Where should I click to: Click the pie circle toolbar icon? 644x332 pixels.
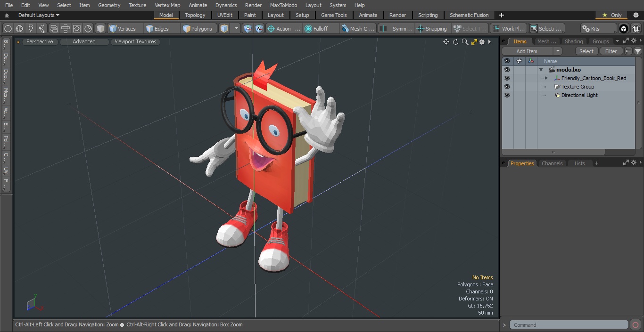88,29
